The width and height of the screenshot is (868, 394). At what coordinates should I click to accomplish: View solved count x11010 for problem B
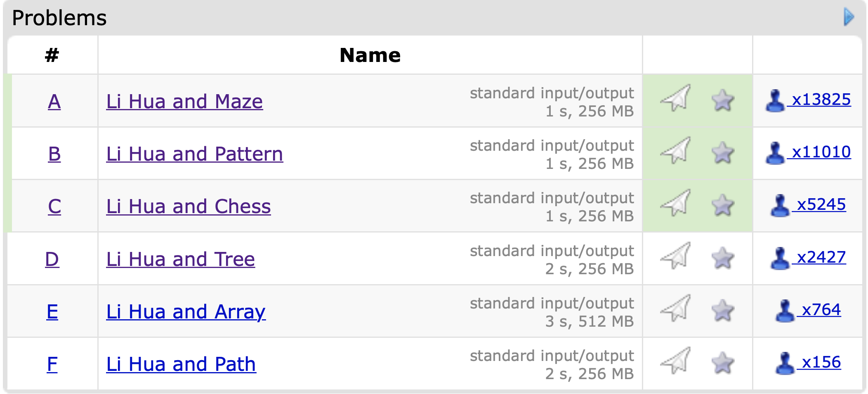tap(821, 152)
